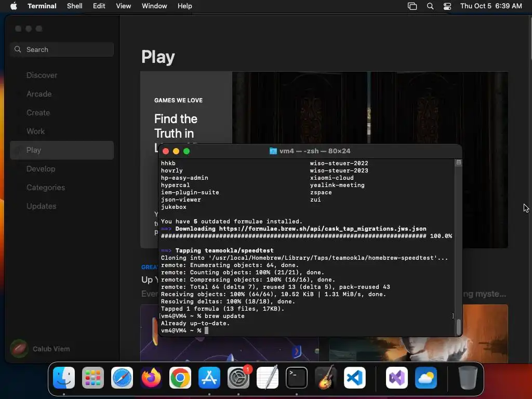Open the Trash from the Dock

click(468, 378)
